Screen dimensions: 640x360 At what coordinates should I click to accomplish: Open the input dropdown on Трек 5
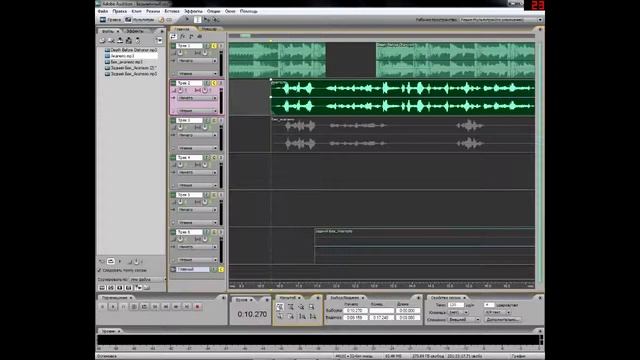point(197,210)
